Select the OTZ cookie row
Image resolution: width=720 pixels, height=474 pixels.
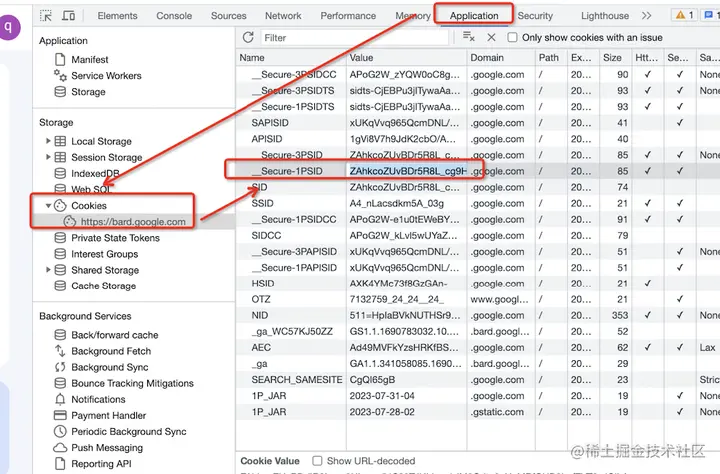pos(478,299)
